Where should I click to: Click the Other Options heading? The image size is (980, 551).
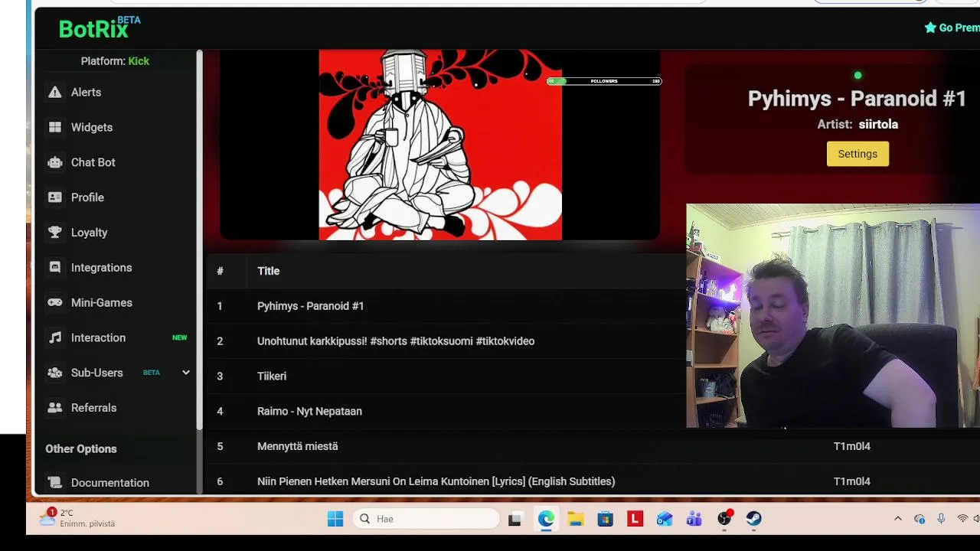(81, 449)
